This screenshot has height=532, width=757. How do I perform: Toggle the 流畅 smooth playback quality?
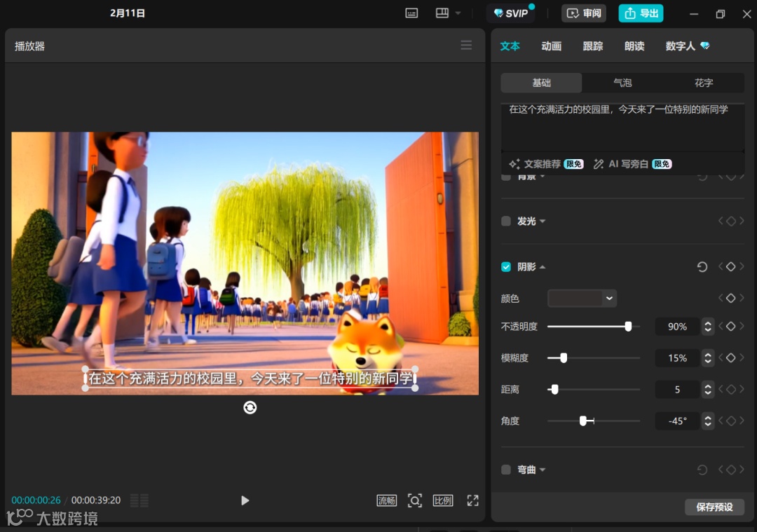(386, 500)
